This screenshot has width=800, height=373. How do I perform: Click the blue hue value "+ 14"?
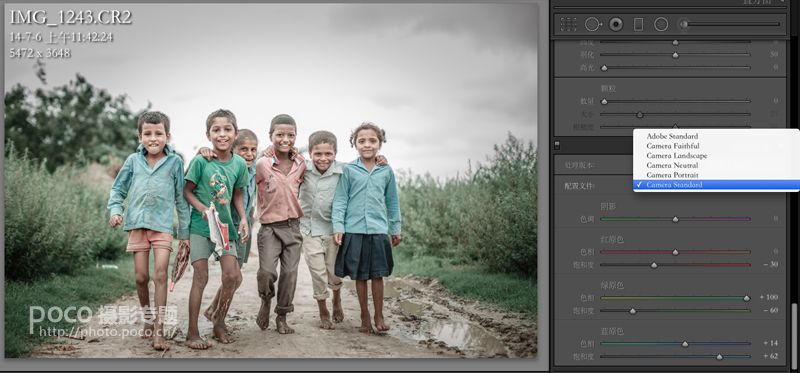click(x=770, y=343)
